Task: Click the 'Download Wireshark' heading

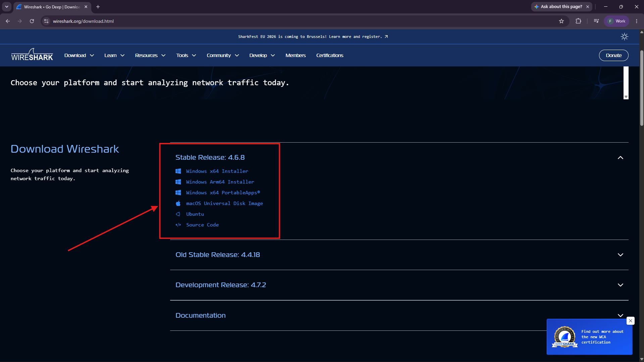Action: 65,149
